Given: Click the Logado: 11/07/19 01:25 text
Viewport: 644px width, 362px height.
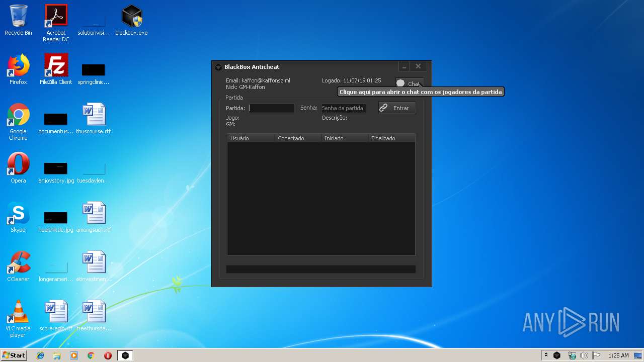Looking at the screenshot, I should (x=352, y=80).
